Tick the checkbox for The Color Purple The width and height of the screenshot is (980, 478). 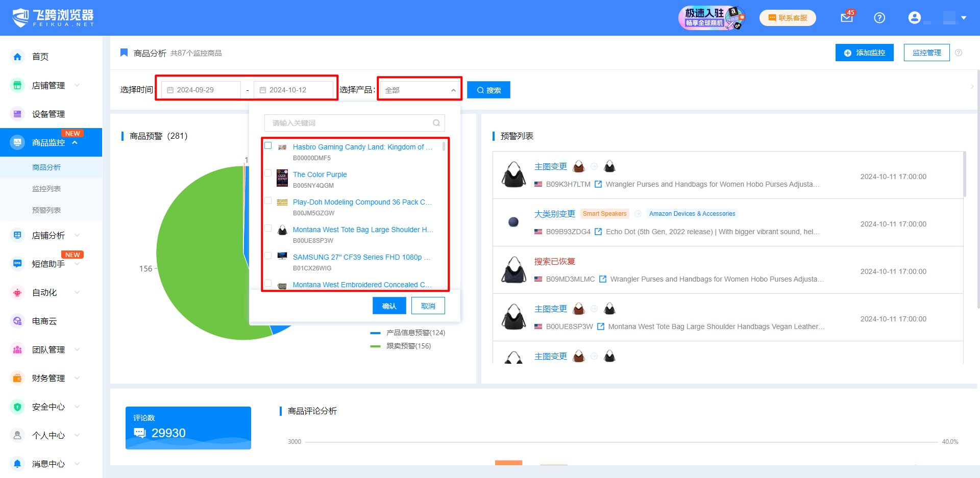268,173
